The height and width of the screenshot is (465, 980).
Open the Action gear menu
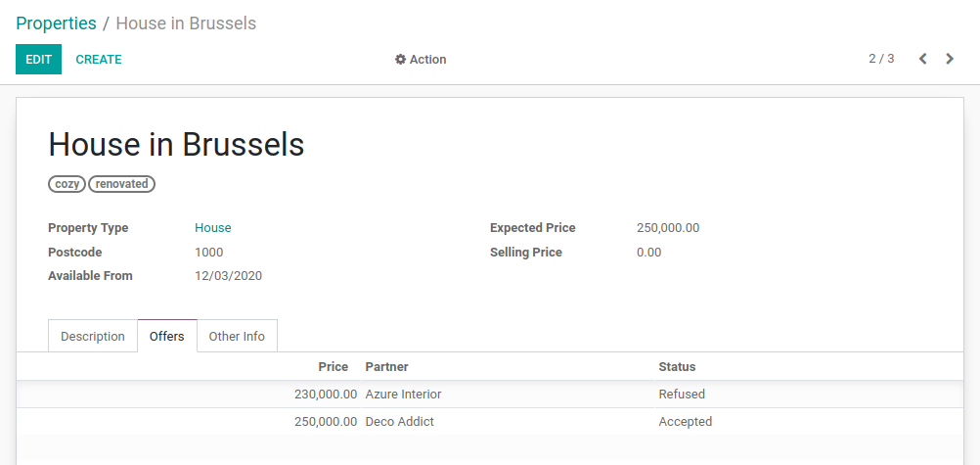tap(421, 60)
